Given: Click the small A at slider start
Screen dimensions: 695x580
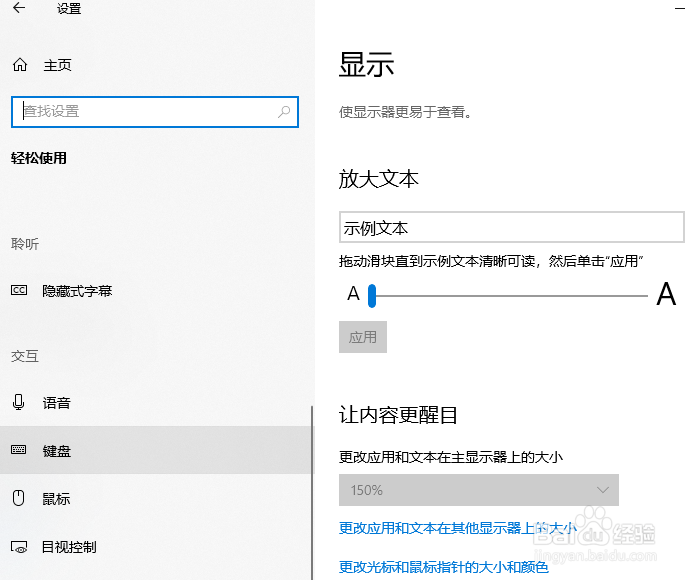Looking at the screenshot, I should point(353,293).
